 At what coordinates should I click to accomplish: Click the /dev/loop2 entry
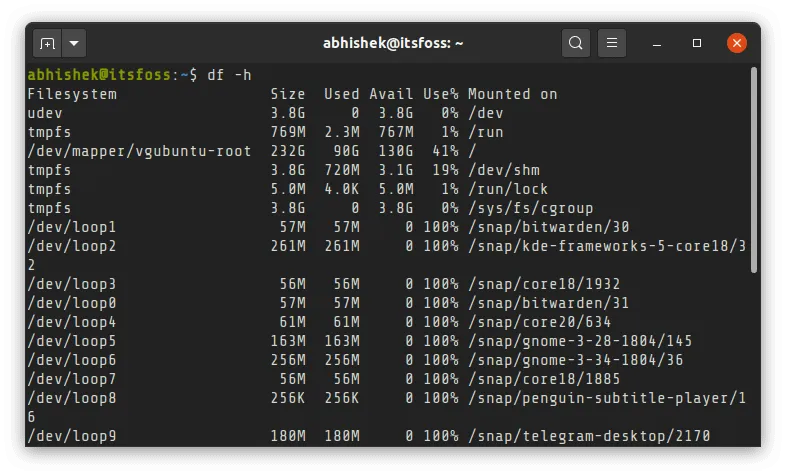72,247
